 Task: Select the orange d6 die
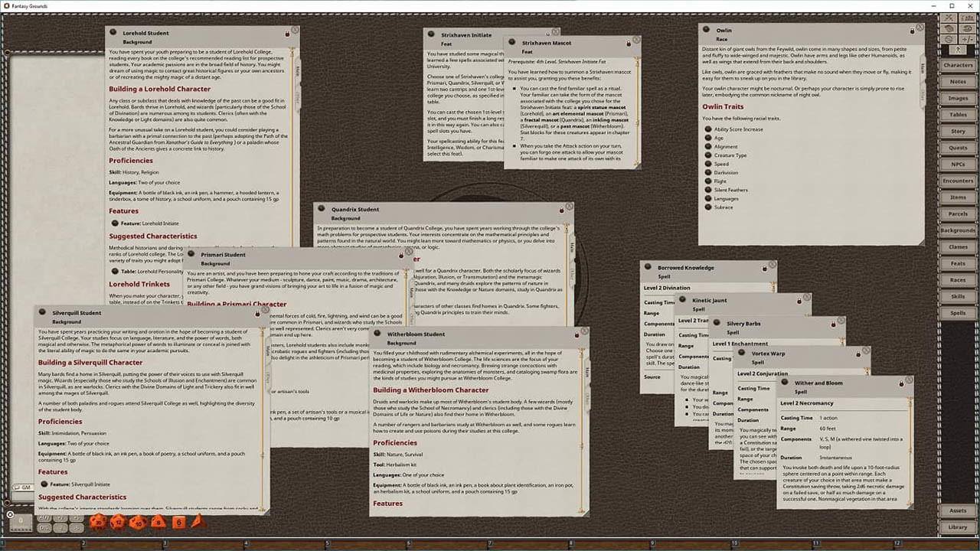click(x=178, y=522)
